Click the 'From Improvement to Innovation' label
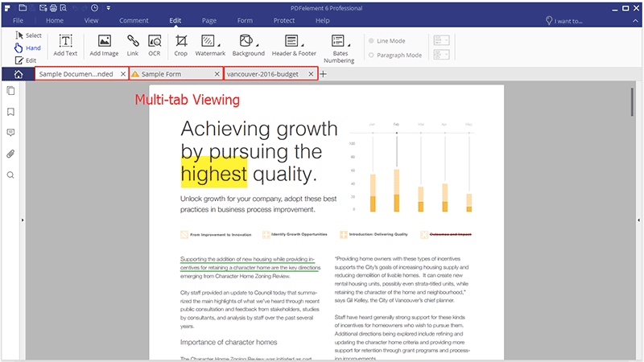The image size is (644, 362). click(221, 235)
